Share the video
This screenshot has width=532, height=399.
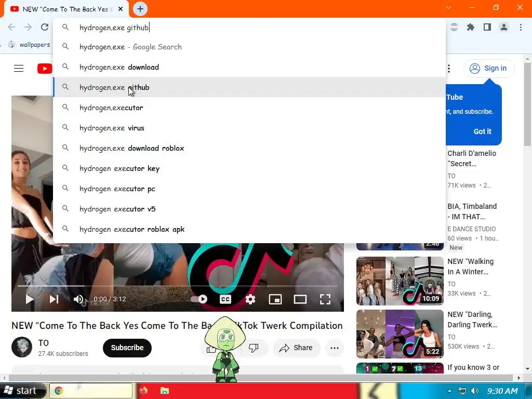coord(297,348)
